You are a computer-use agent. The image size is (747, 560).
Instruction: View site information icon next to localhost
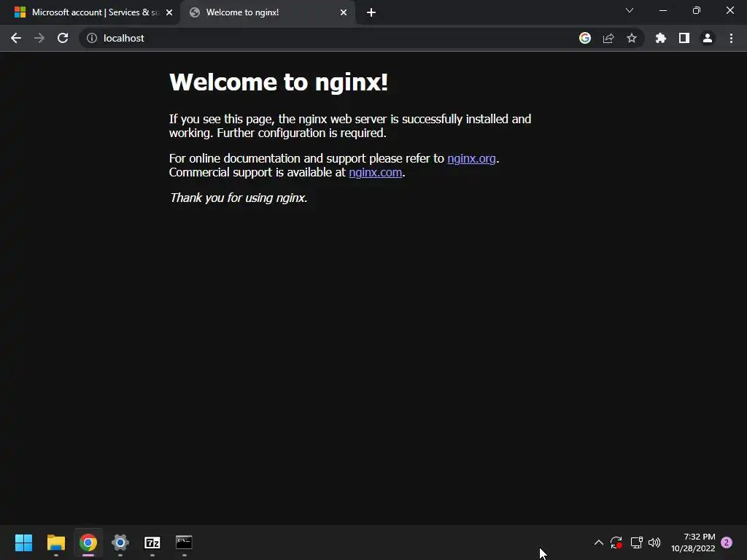(92, 38)
